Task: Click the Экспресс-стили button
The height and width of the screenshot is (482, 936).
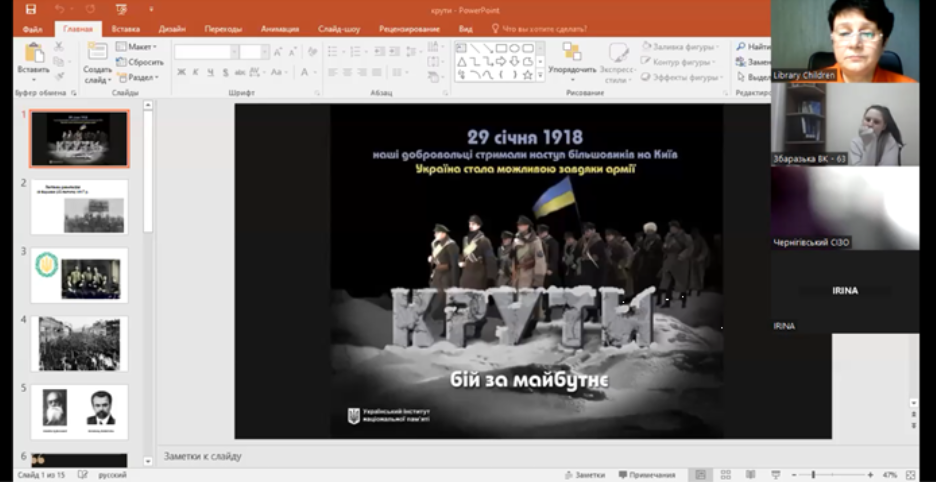Action: click(x=618, y=62)
